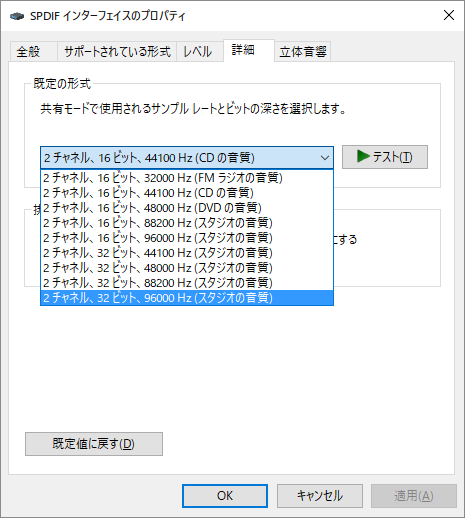Open the サポートされている形式 tab
This screenshot has height=518, width=465.
point(117,52)
